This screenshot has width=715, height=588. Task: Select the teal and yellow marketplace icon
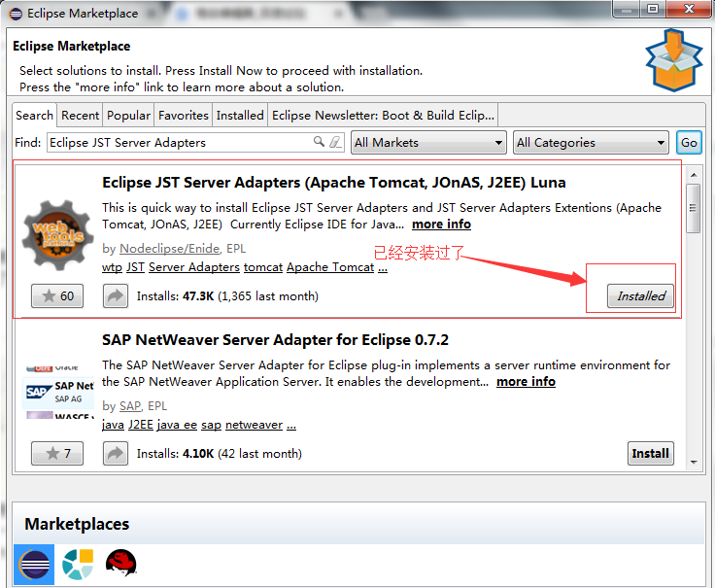pyautogui.click(x=78, y=565)
